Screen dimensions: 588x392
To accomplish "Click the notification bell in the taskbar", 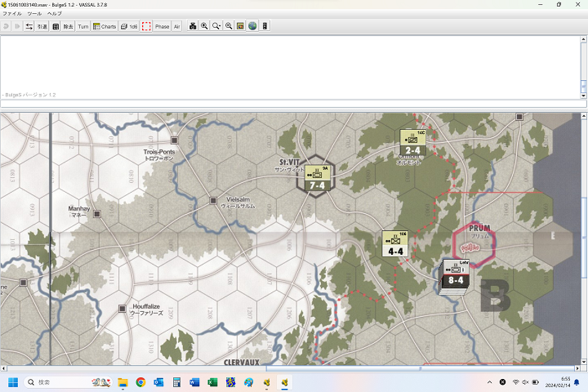I will point(577,382).
